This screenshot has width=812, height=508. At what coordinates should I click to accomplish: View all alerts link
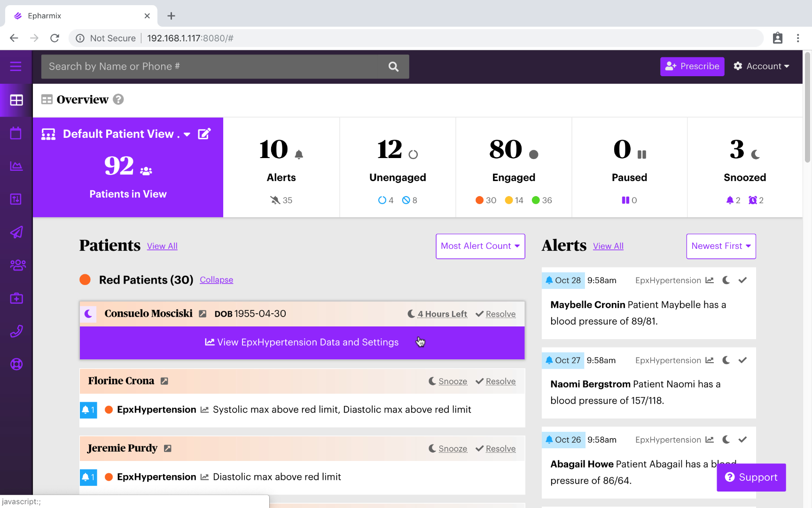[x=608, y=246]
